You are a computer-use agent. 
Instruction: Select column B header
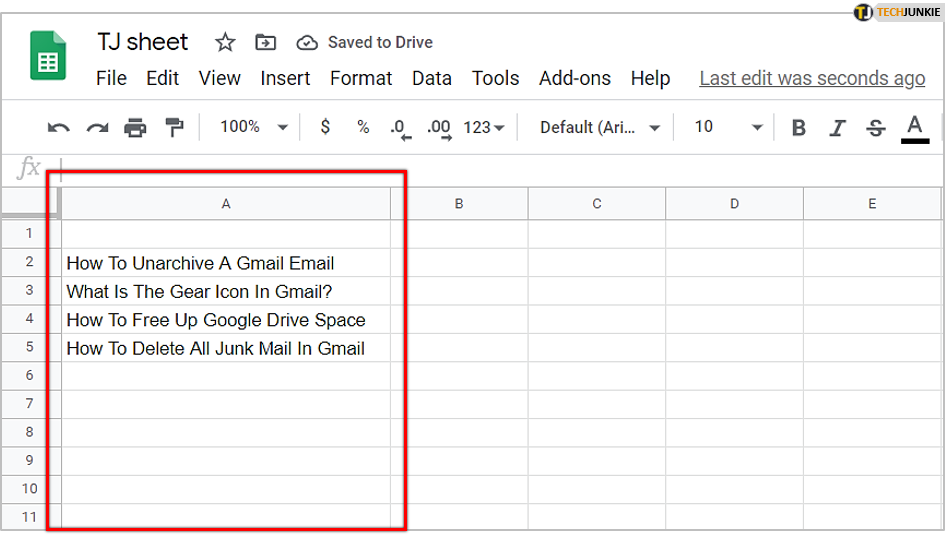(459, 204)
